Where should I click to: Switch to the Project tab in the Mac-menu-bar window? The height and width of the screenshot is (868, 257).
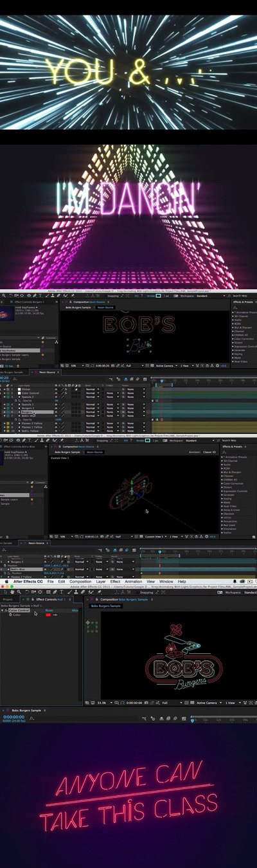pos(8,599)
